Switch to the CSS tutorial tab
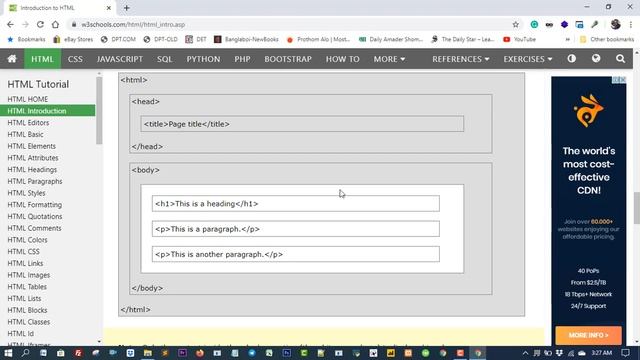Image resolution: width=640 pixels, height=360 pixels. [75, 59]
